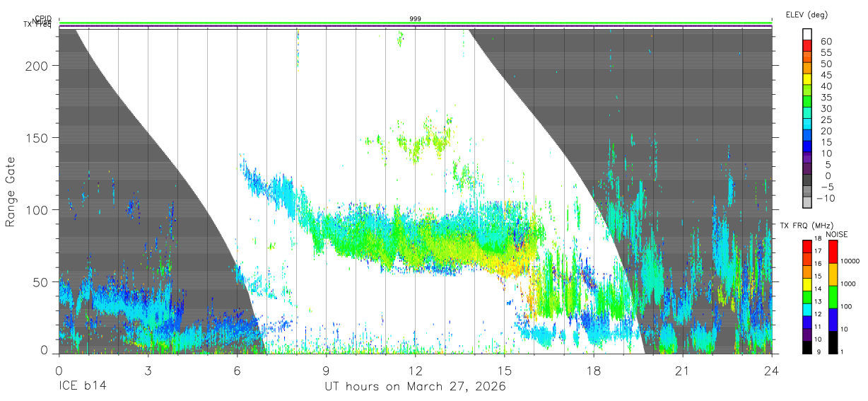Pick the white top cell of ELEV bar
The image size is (868, 401).
coord(807,33)
